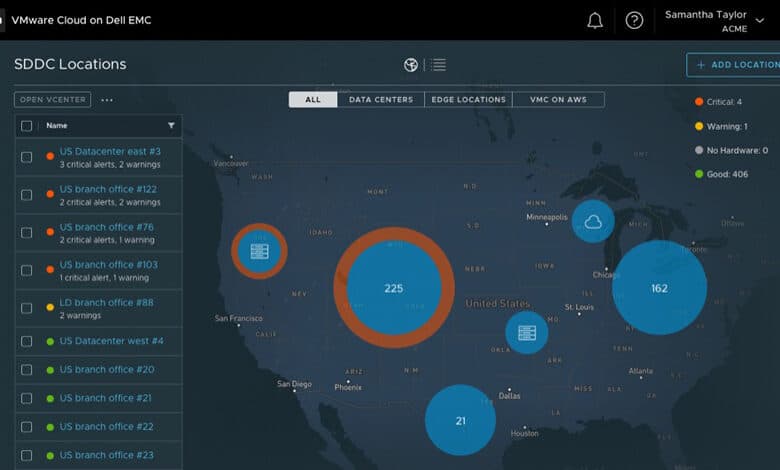This screenshot has height=470, width=780.
Task: Click the SDDC Locations heading
Action: pos(70,64)
